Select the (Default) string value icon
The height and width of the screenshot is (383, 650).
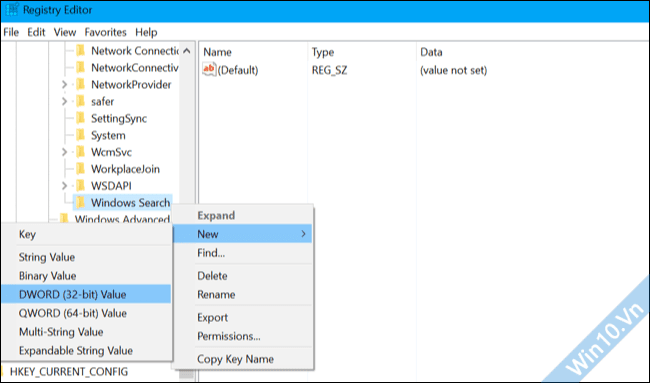209,69
